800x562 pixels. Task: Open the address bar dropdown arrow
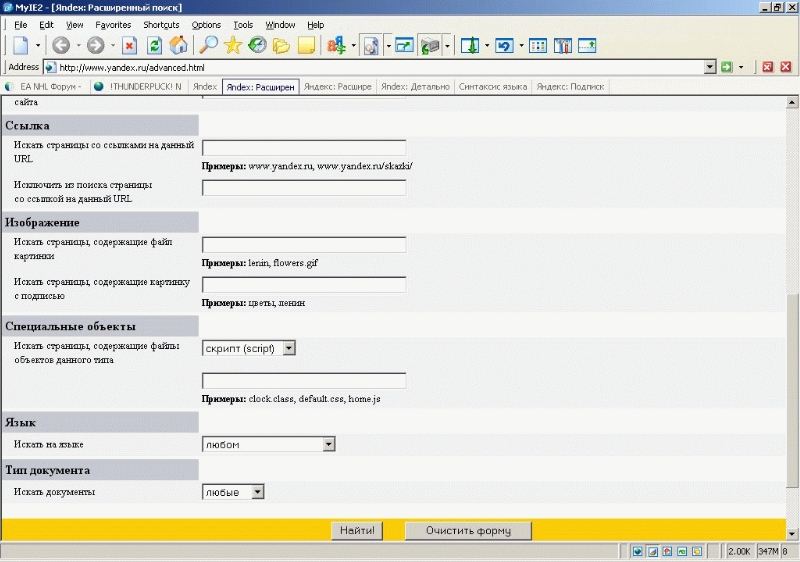(x=710, y=67)
